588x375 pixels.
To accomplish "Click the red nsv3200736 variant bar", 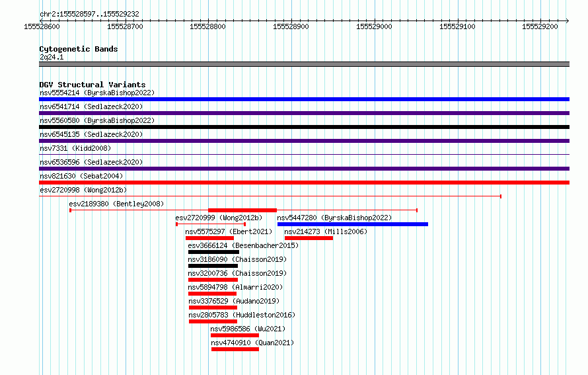I will pos(213,280).
